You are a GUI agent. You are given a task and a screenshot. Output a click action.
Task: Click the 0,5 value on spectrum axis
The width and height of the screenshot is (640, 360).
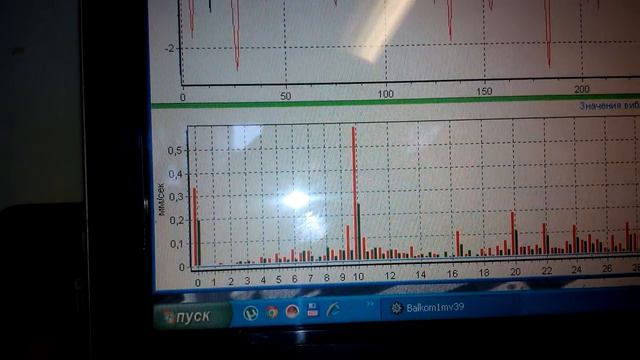pyautogui.click(x=175, y=151)
